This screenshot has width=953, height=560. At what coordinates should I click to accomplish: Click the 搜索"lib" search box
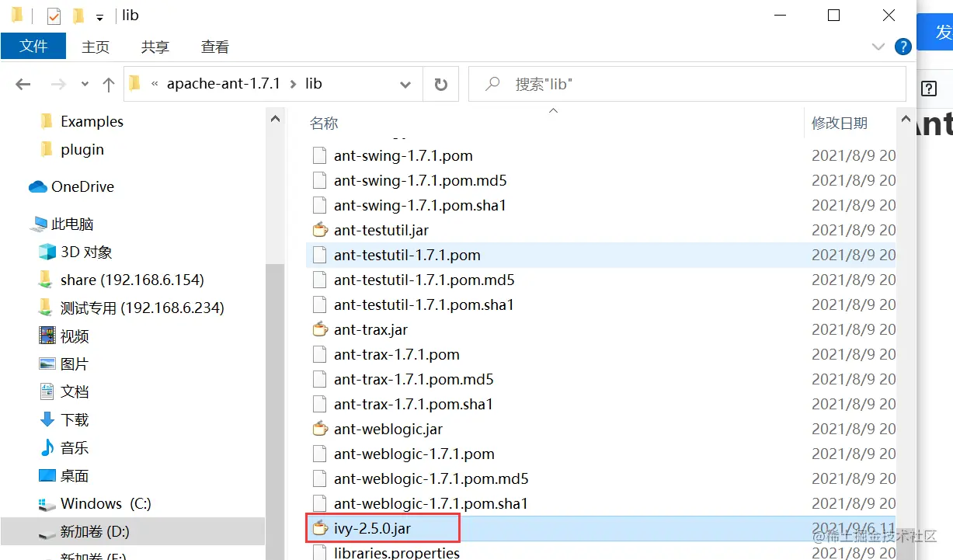687,84
